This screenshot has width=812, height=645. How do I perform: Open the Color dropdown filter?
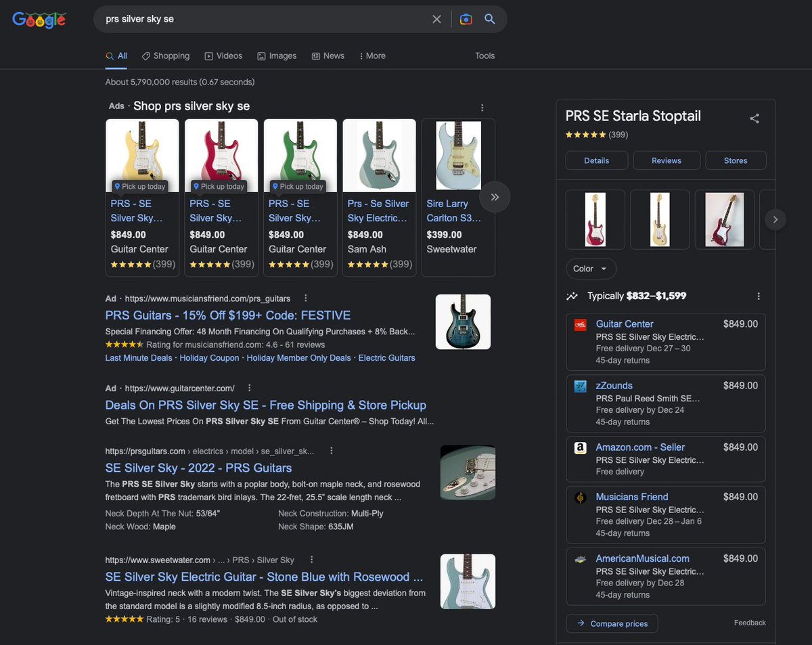coord(591,269)
